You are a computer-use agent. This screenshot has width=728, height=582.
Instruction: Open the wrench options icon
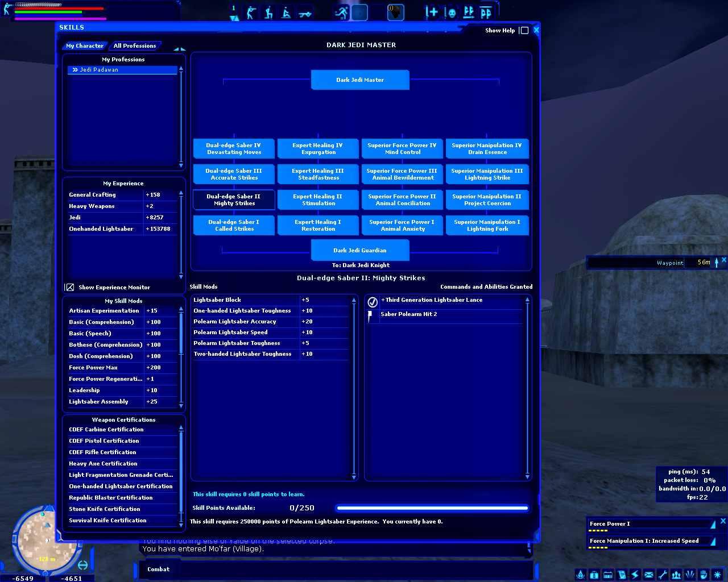coord(663,575)
